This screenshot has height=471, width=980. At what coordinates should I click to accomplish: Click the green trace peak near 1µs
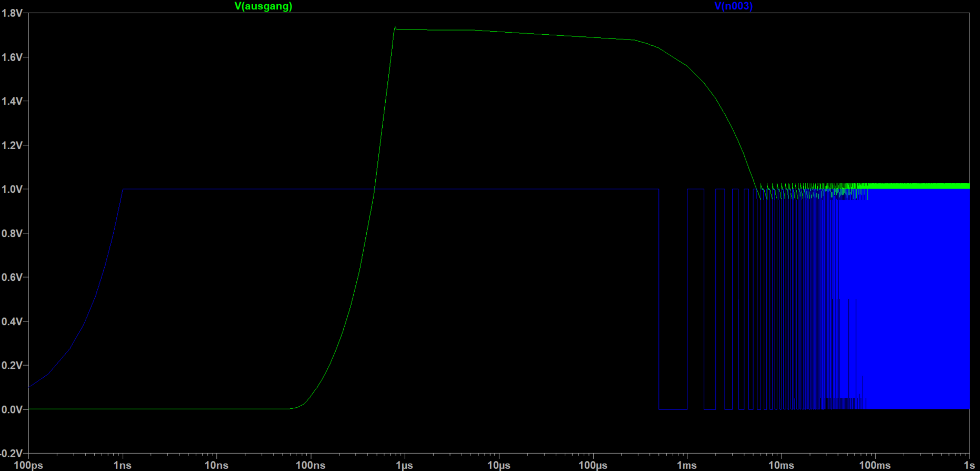395,27
